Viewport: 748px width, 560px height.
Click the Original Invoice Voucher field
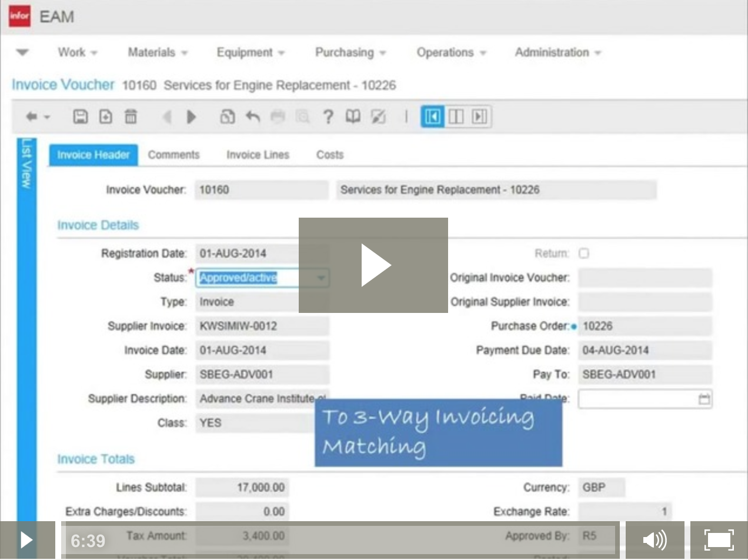click(x=645, y=278)
